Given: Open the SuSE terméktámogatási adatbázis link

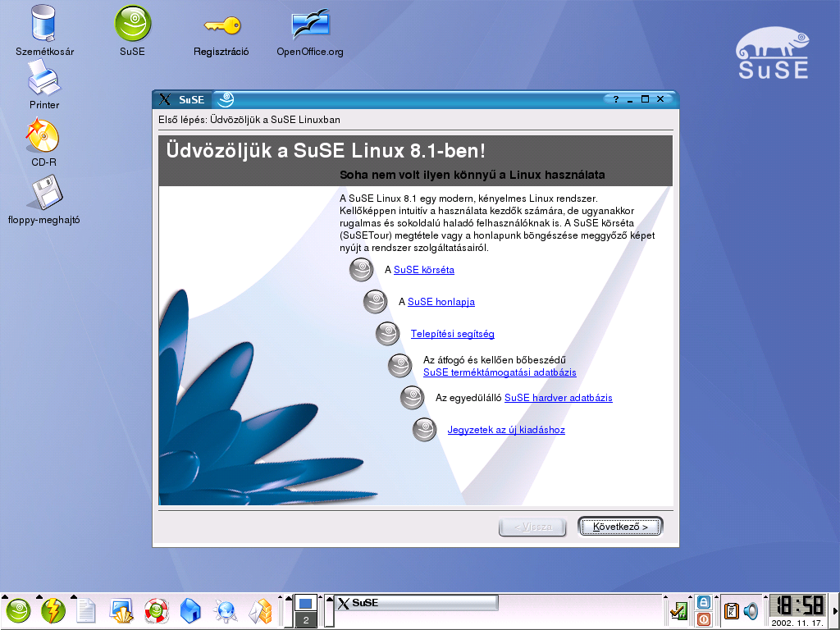Looking at the screenshot, I should coord(500,372).
